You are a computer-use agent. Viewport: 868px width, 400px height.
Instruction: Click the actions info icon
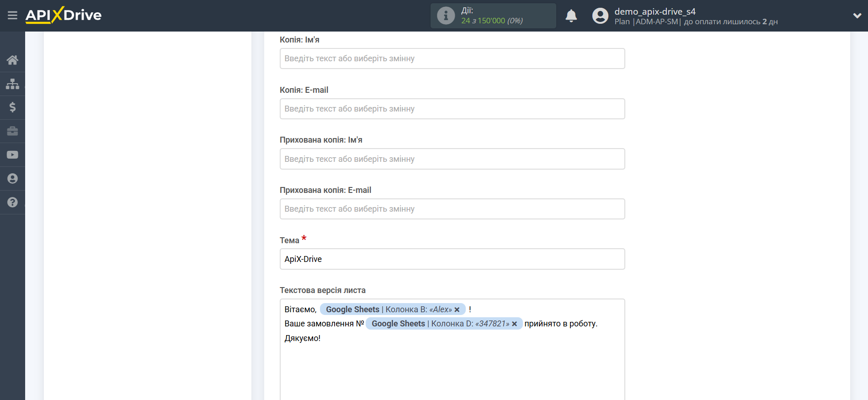[x=446, y=16]
